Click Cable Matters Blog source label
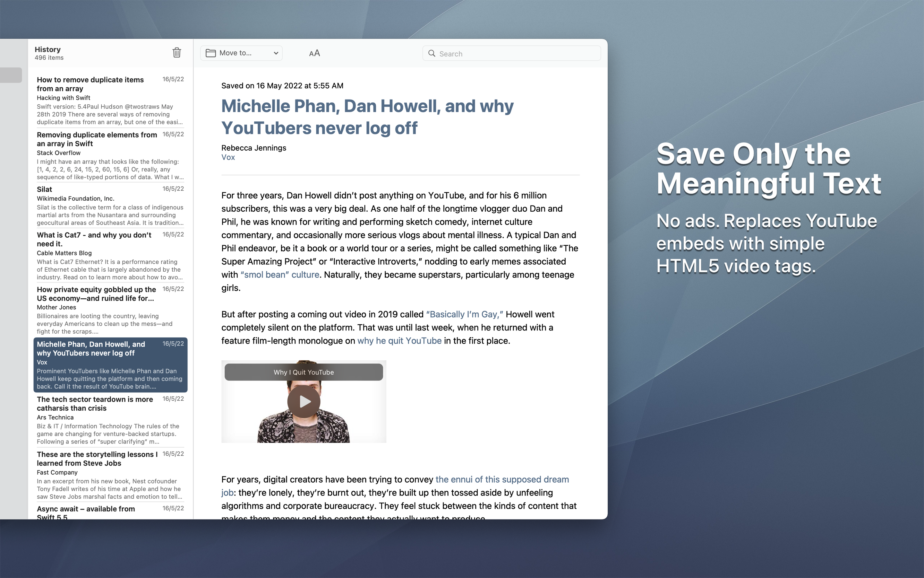The height and width of the screenshot is (578, 924). [x=64, y=253]
